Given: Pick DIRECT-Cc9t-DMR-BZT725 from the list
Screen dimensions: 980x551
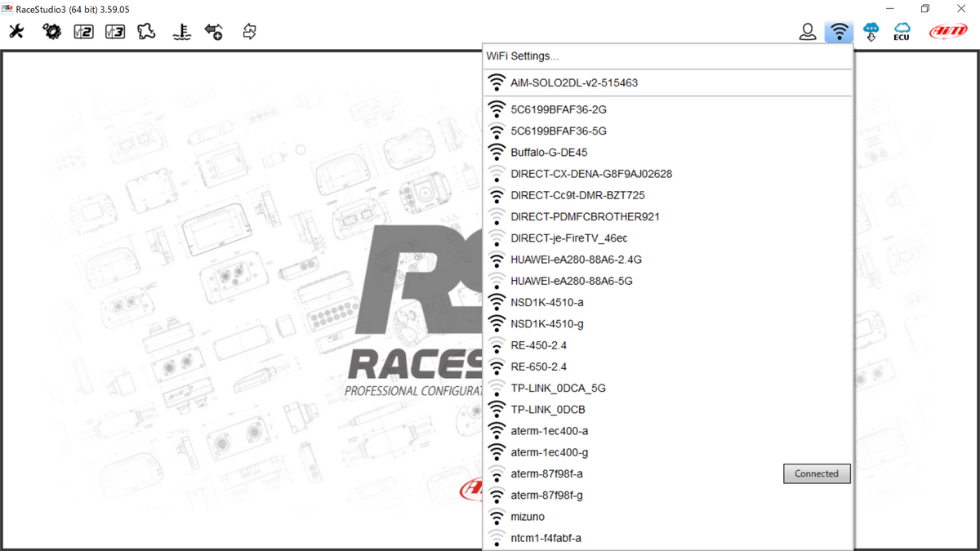Looking at the screenshot, I should pyautogui.click(x=667, y=195).
